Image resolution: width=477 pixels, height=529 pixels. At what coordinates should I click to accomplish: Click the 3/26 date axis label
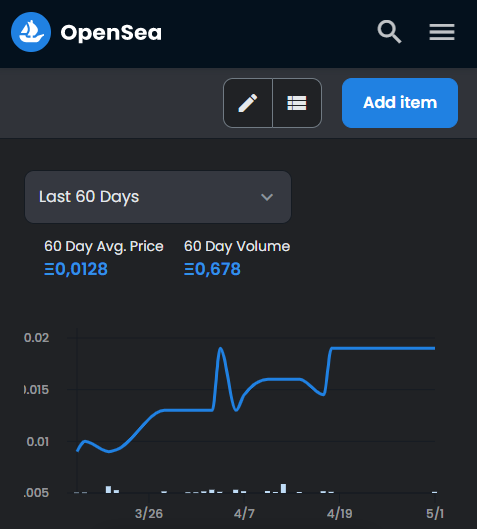[x=149, y=513]
